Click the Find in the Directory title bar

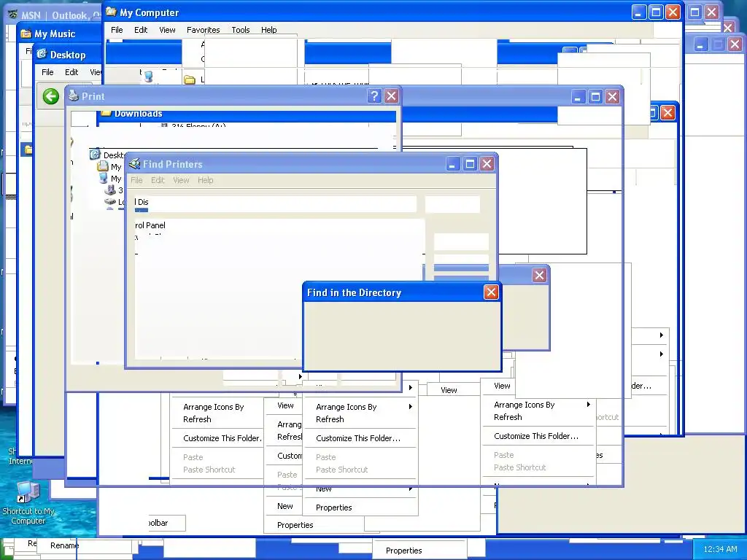402,292
